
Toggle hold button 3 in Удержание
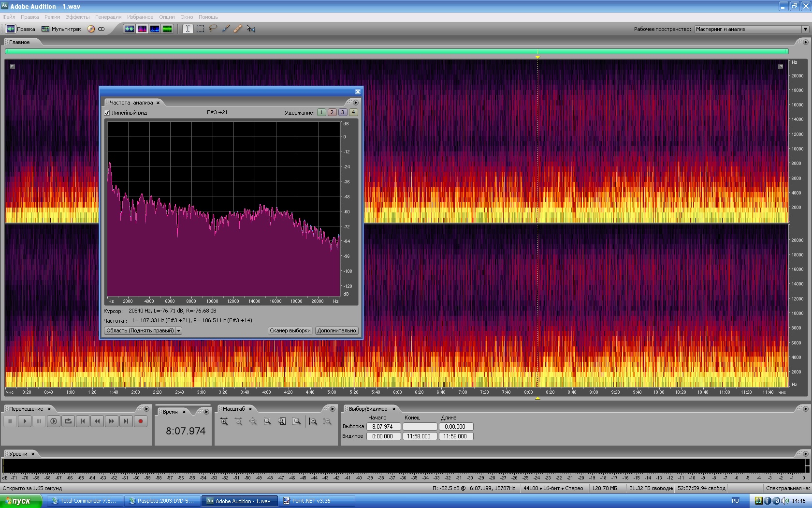coord(343,112)
